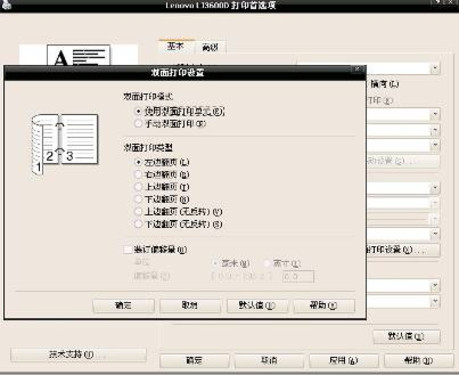
Task: Click the printer icon in title bar
Action: (7, 5)
